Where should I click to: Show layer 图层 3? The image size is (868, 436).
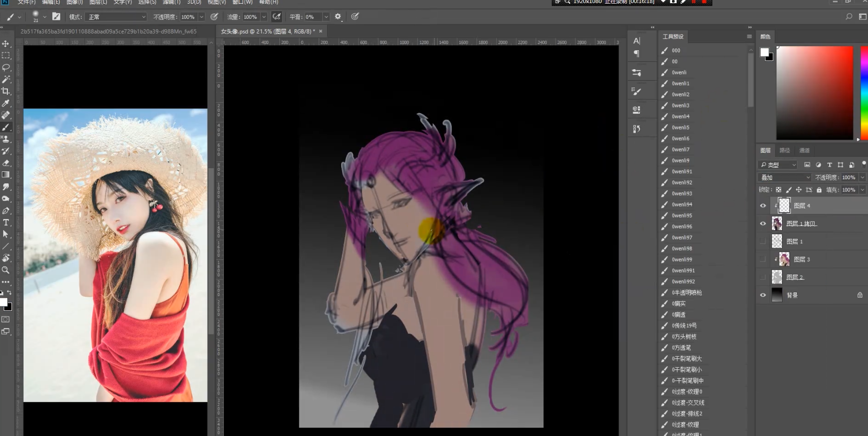coord(763,259)
